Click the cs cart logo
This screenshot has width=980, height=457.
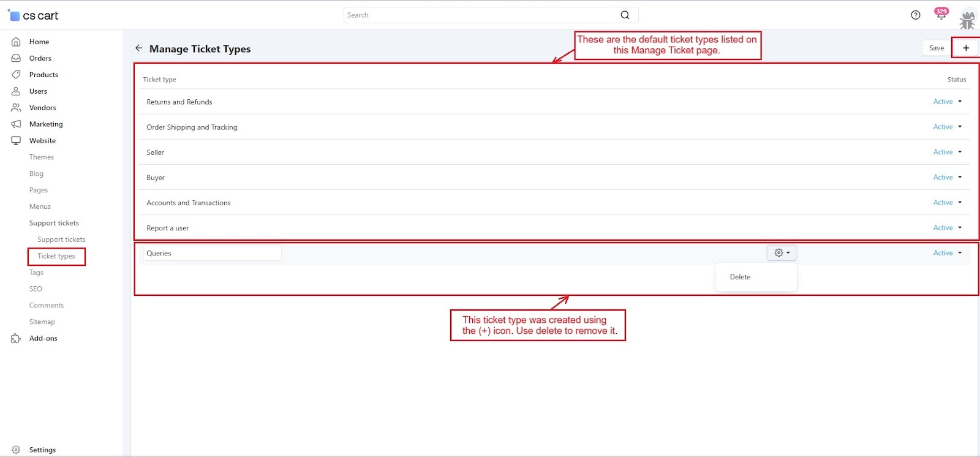34,15
